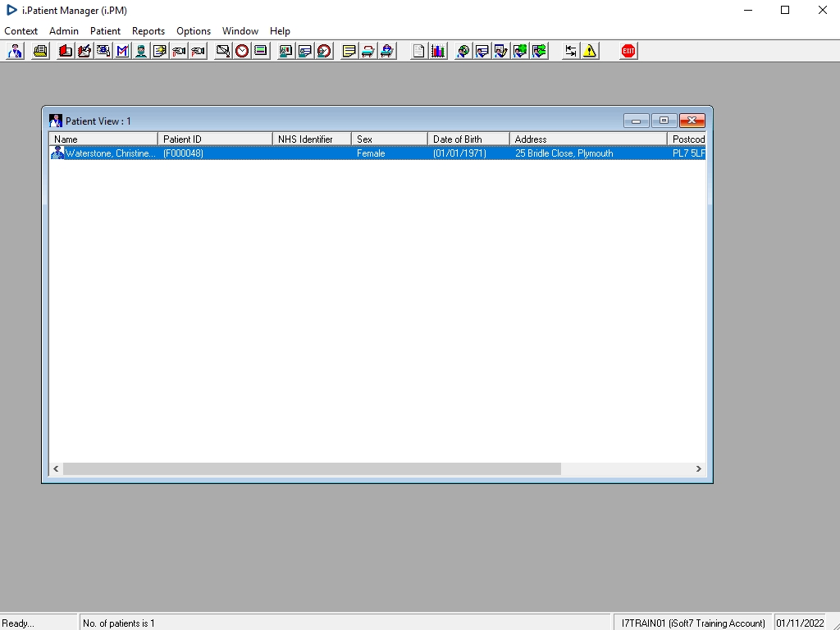Click the colored bar chart icon
Screen dimensions: 840x630
[438, 51]
